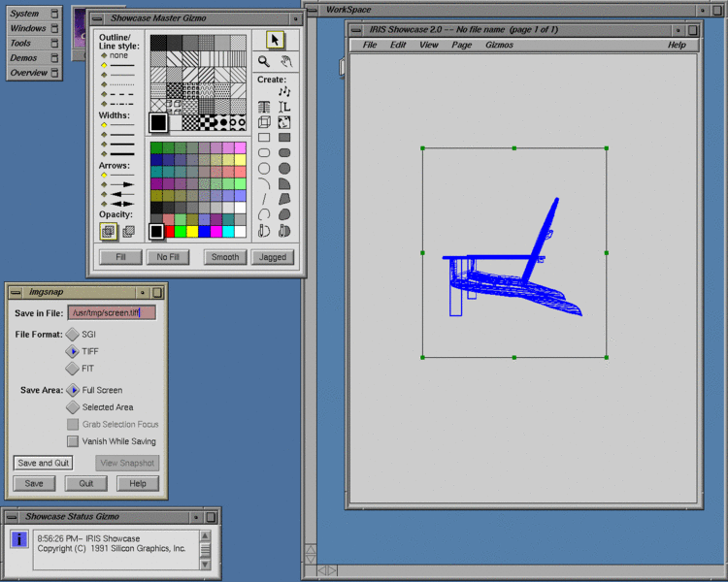Open the imgsnap window menu button

coord(16,292)
